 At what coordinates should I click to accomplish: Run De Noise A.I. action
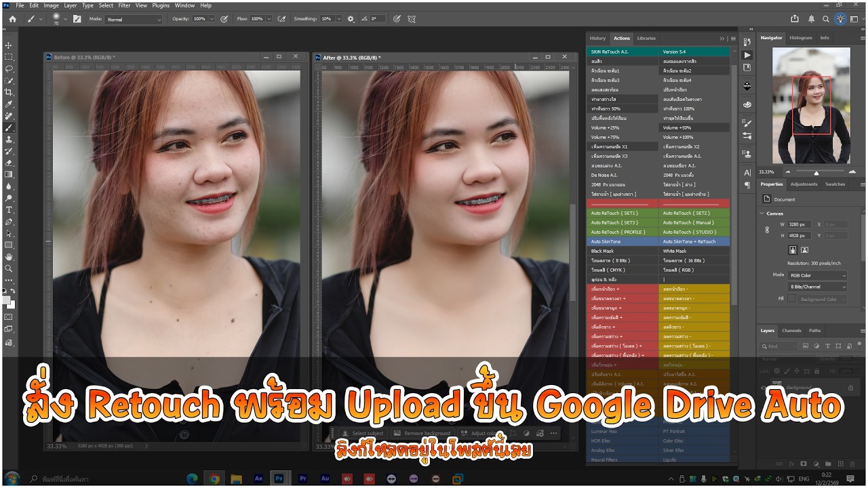[x=623, y=175]
